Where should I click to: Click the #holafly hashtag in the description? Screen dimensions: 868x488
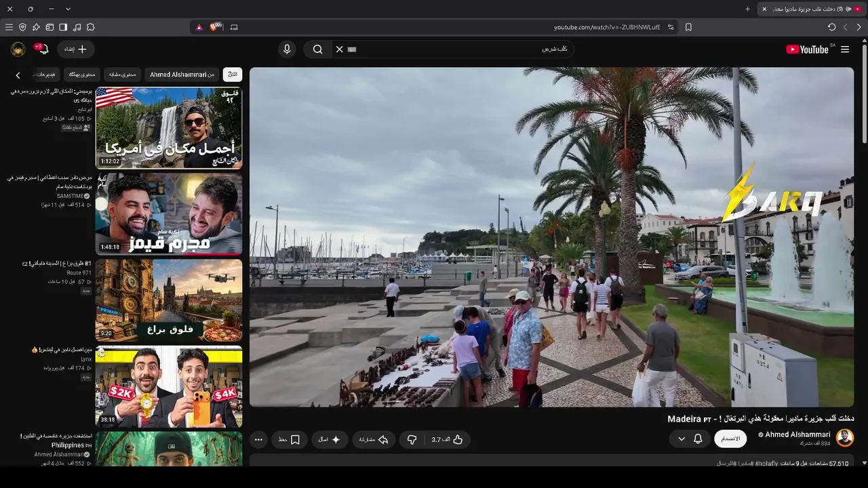(766, 464)
